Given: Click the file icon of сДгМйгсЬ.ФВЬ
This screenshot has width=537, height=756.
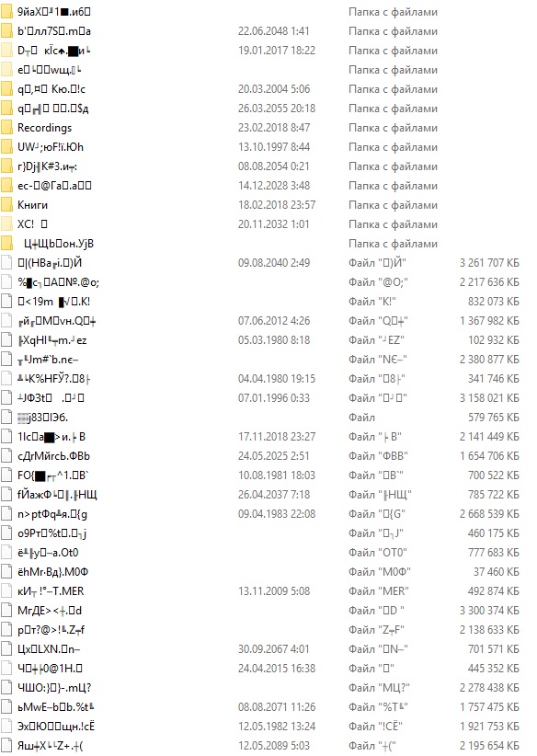Looking at the screenshot, I should pos(6,456).
